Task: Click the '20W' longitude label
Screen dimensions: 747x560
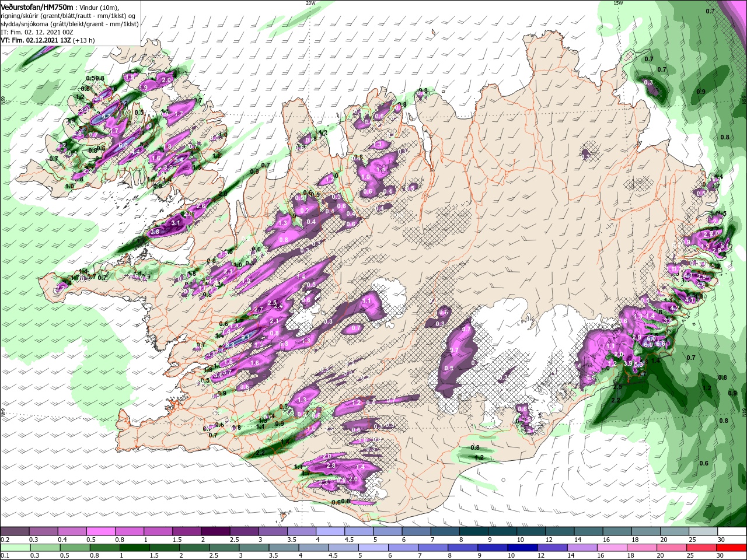Action: point(310,3)
